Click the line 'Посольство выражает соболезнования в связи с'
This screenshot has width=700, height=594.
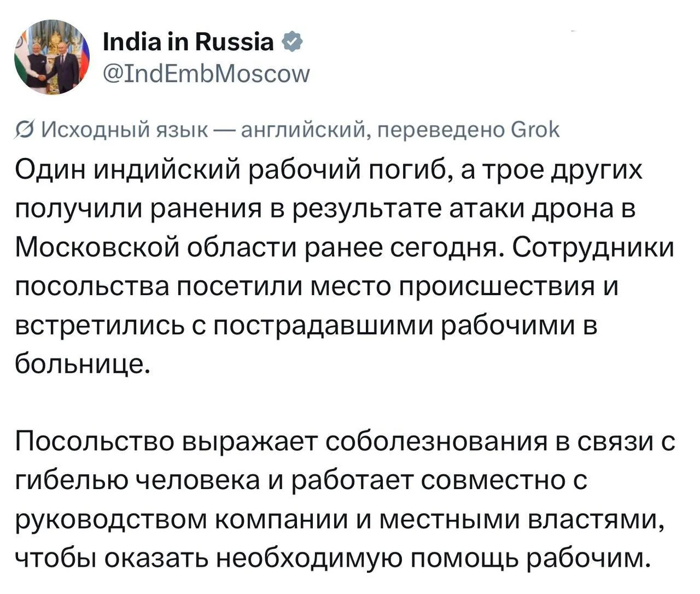point(345,442)
